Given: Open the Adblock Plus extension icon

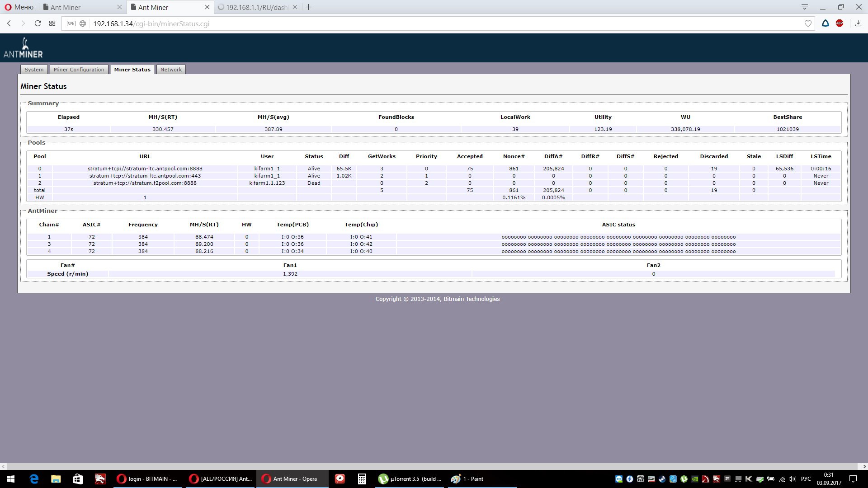Looking at the screenshot, I should point(840,23).
